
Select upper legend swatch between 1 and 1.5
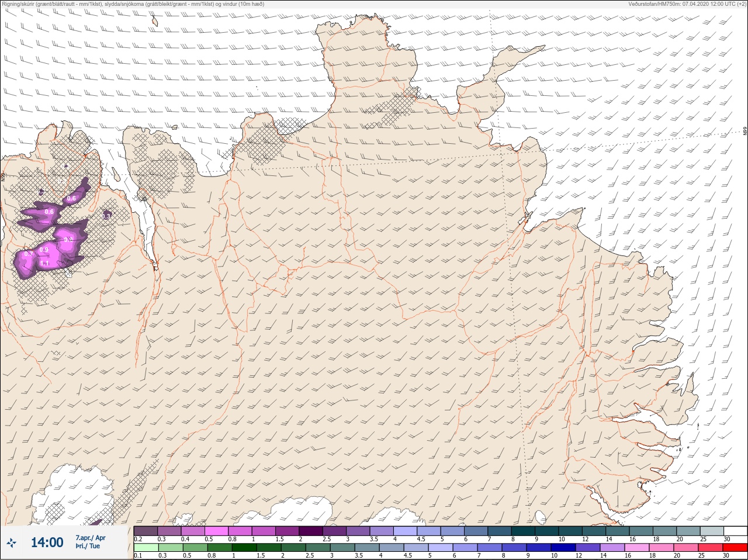(x=264, y=531)
